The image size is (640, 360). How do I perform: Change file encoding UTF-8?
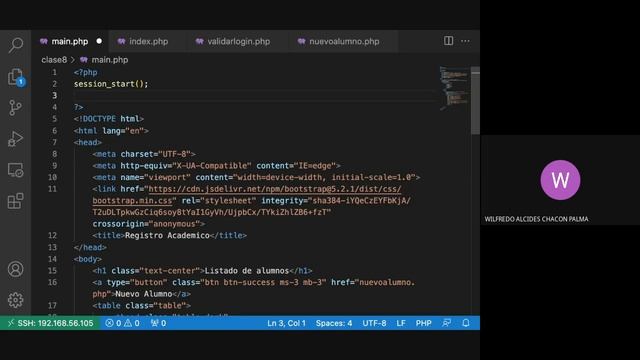[x=374, y=323]
